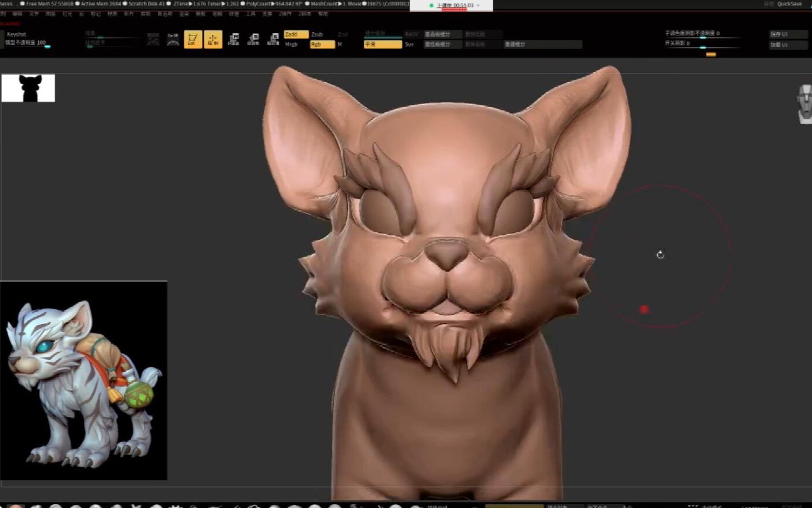Viewport: 812px width, 508px height.
Task: Click the PolyCount status readout
Action: click(x=274, y=3)
